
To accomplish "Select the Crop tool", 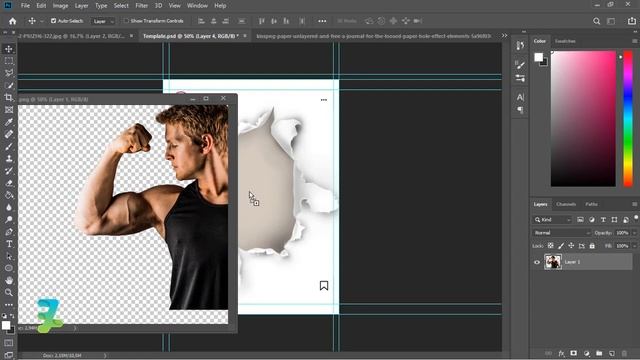I will 9,97.
